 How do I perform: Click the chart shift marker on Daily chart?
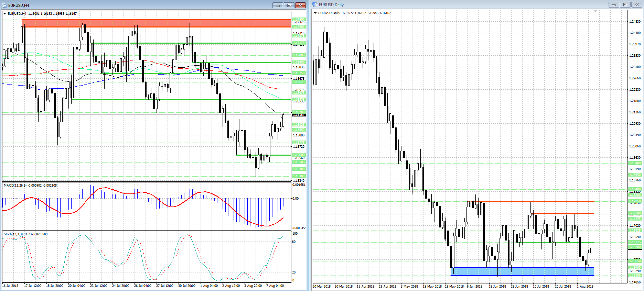click(x=595, y=11)
